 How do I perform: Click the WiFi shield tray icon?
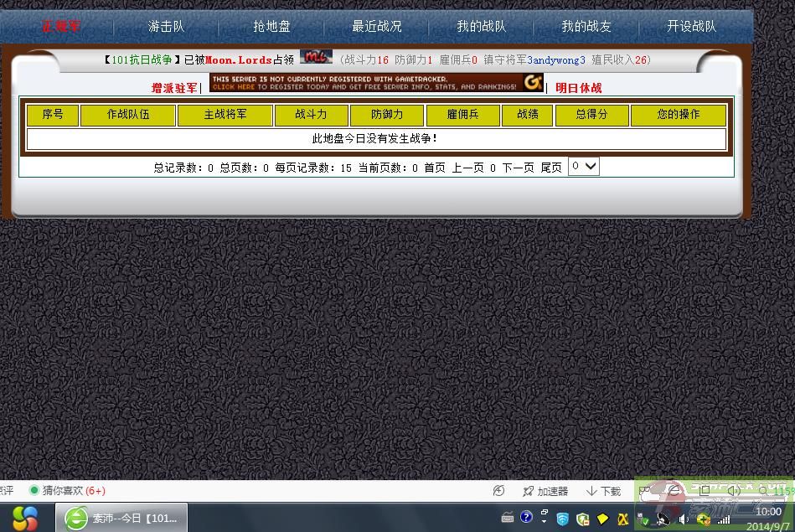[561, 518]
